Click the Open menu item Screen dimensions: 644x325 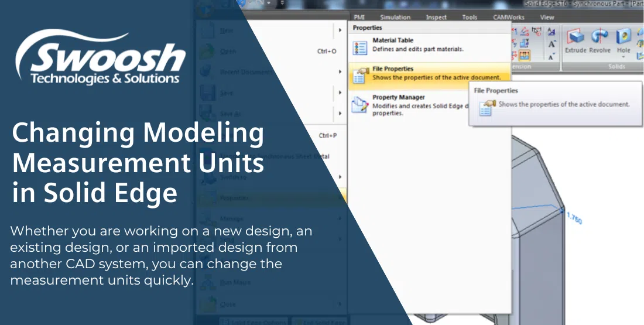coord(271,52)
